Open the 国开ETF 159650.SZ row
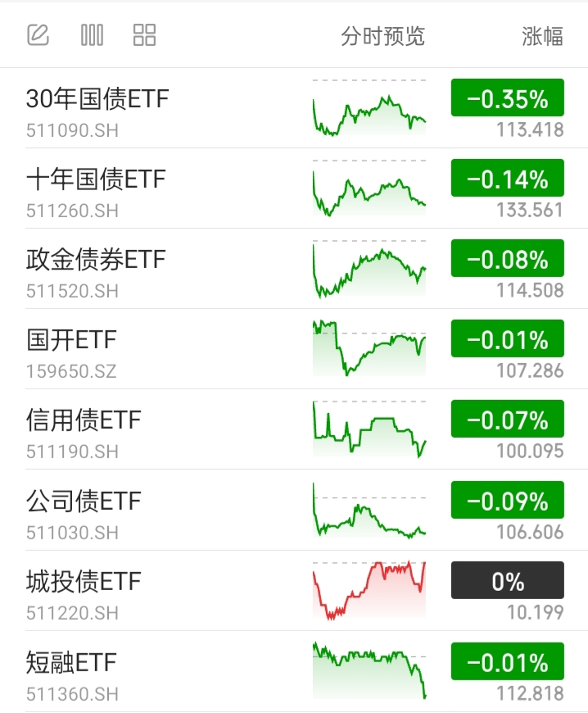The width and height of the screenshot is (588, 713). 294,349
